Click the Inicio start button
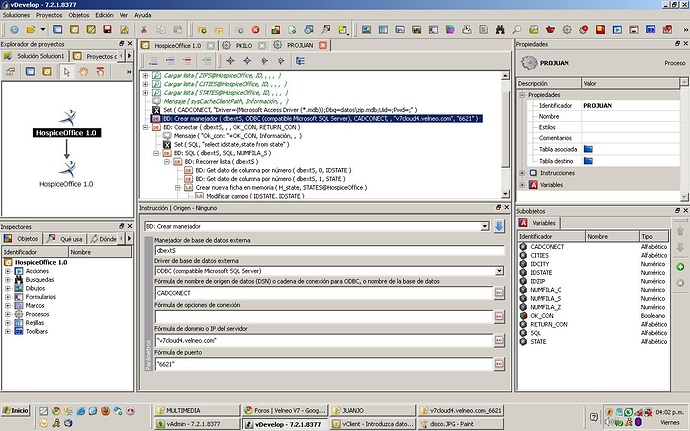This screenshot has height=431, width=690. pos(15,410)
